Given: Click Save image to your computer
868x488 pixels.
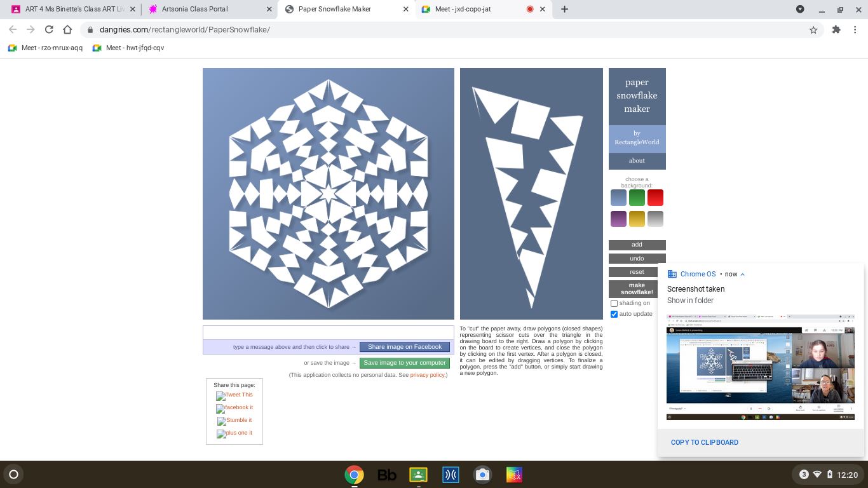Looking at the screenshot, I should (404, 363).
